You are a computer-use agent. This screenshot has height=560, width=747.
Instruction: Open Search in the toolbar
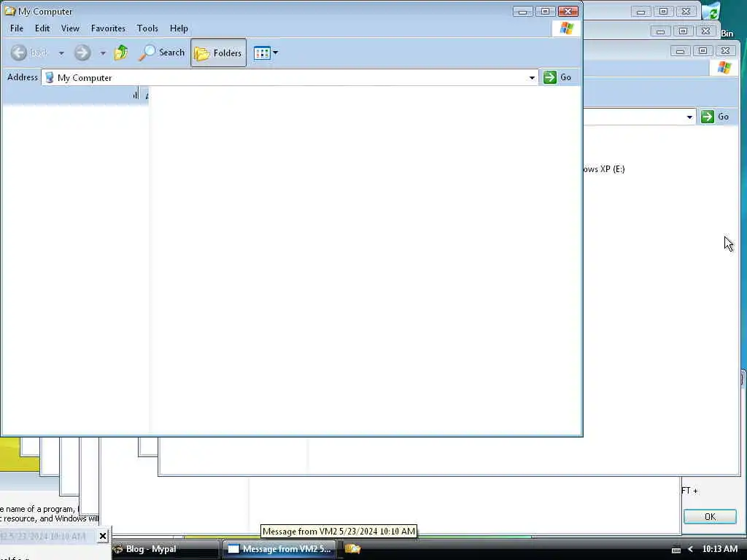(x=161, y=52)
